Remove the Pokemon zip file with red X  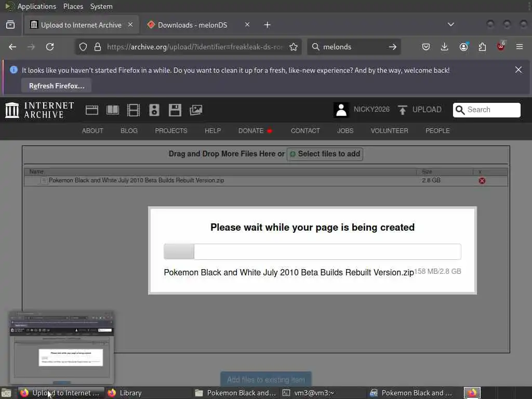pos(482,180)
